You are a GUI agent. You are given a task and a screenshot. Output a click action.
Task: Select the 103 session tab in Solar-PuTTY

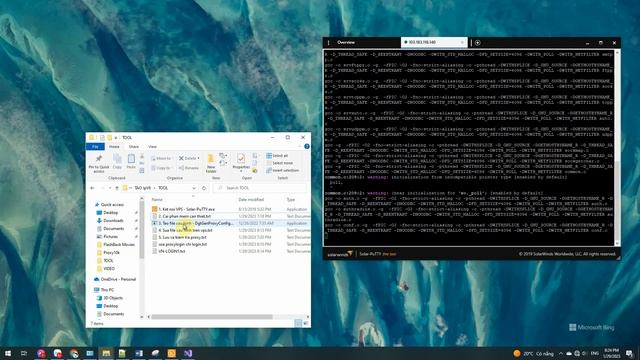[x=433, y=42]
